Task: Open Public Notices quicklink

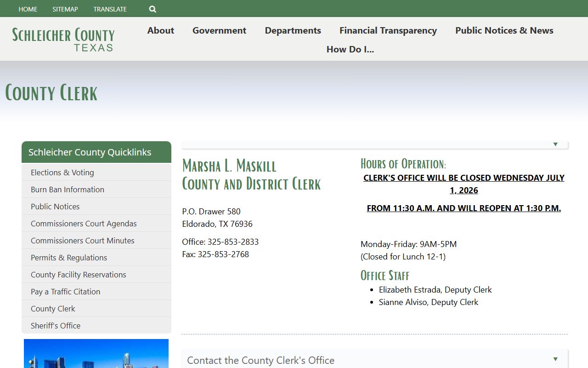Action: pos(96,207)
